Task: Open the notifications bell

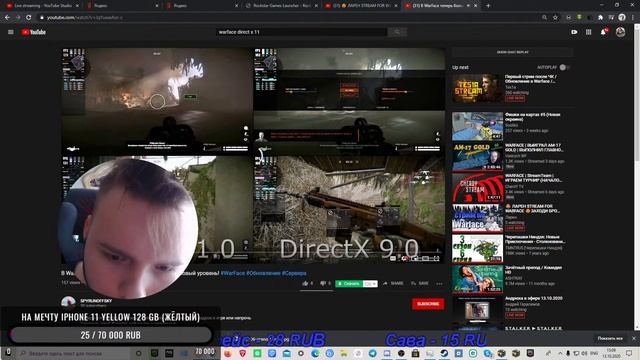Action: coord(604,32)
